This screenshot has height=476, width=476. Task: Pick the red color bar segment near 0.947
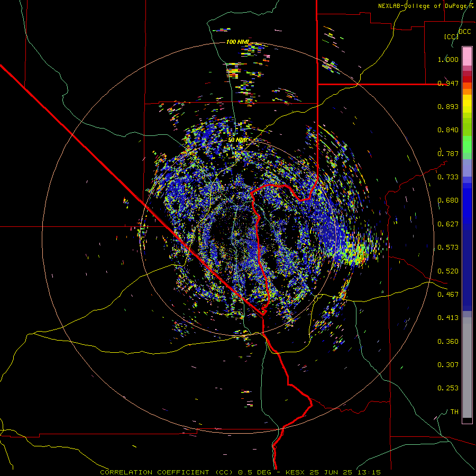click(x=467, y=79)
